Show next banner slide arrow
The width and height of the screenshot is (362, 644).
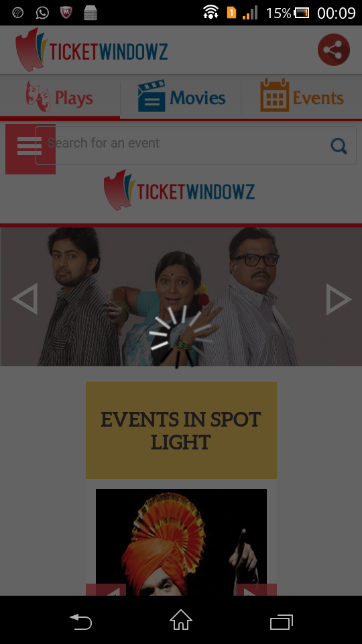point(339,299)
